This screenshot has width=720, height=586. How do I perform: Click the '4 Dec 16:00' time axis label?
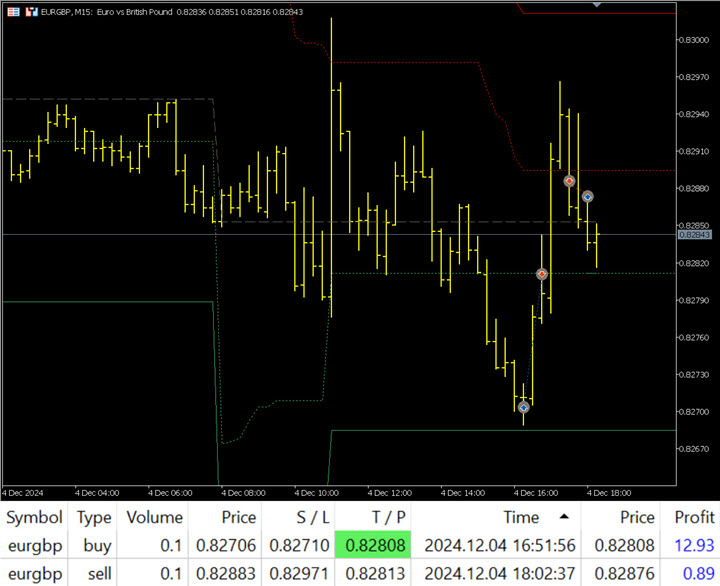click(536, 493)
